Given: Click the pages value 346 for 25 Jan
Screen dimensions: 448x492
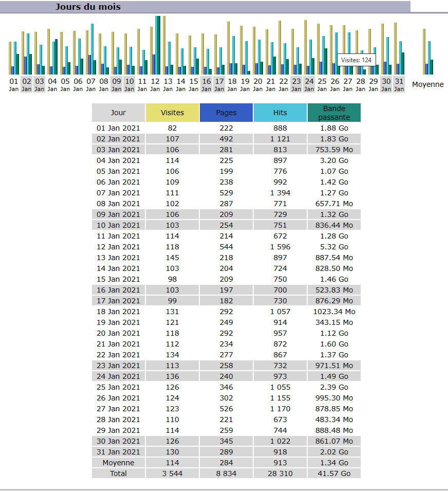Looking at the screenshot, I should pyautogui.click(x=226, y=387).
